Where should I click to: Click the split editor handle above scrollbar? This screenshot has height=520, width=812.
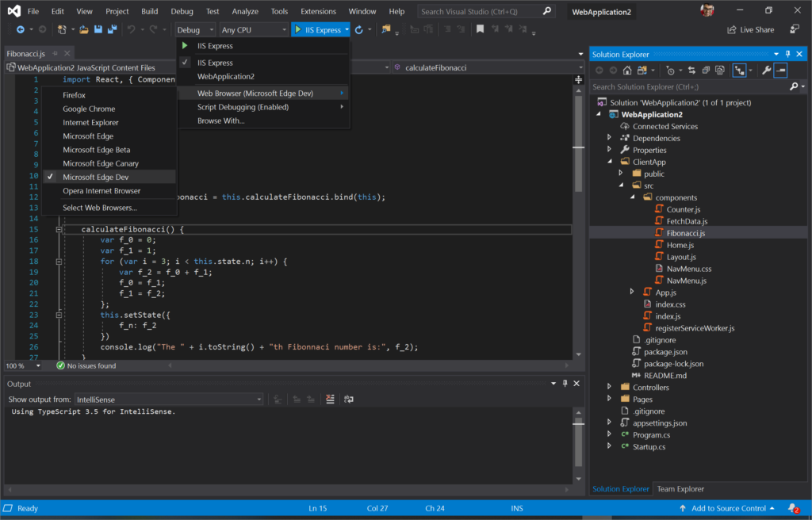pos(578,80)
